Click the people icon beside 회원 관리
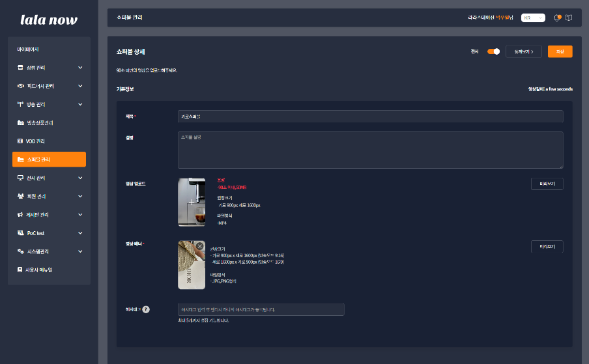 tap(21, 196)
